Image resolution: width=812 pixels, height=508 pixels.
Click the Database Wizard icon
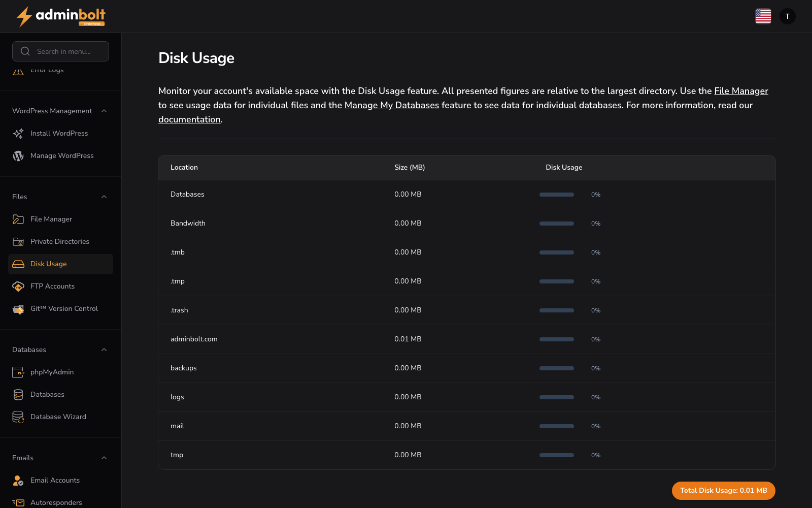(x=18, y=417)
